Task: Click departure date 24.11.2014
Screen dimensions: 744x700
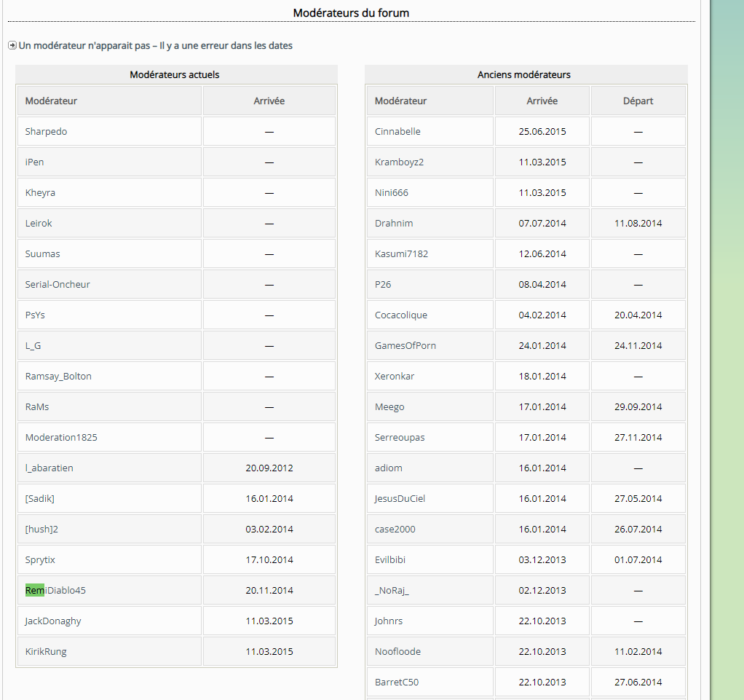Action: (x=638, y=346)
